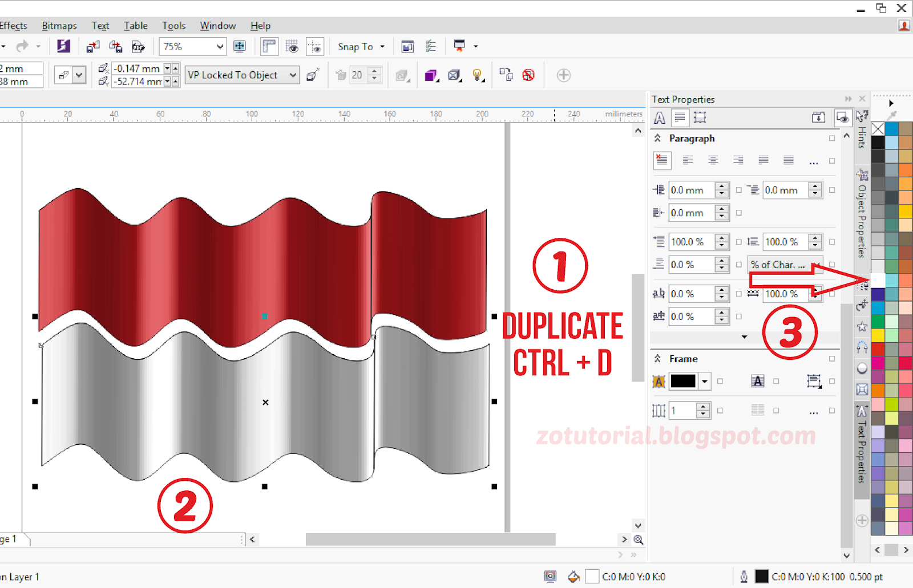Image resolution: width=913 pixels, height=588 pixels.
Task: Click the color eyedropper icon above the palette
Action: coord(892,115)
